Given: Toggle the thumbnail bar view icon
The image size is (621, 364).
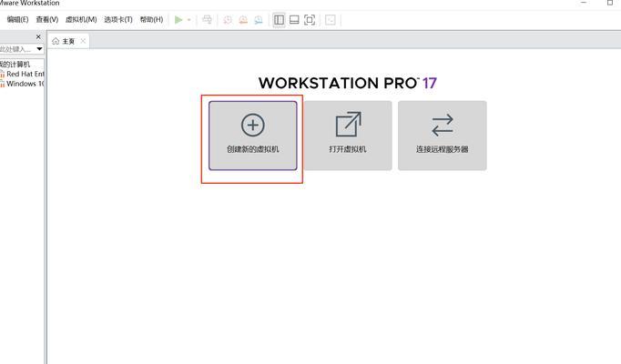Looking at the screenshot, I should 294,20.
